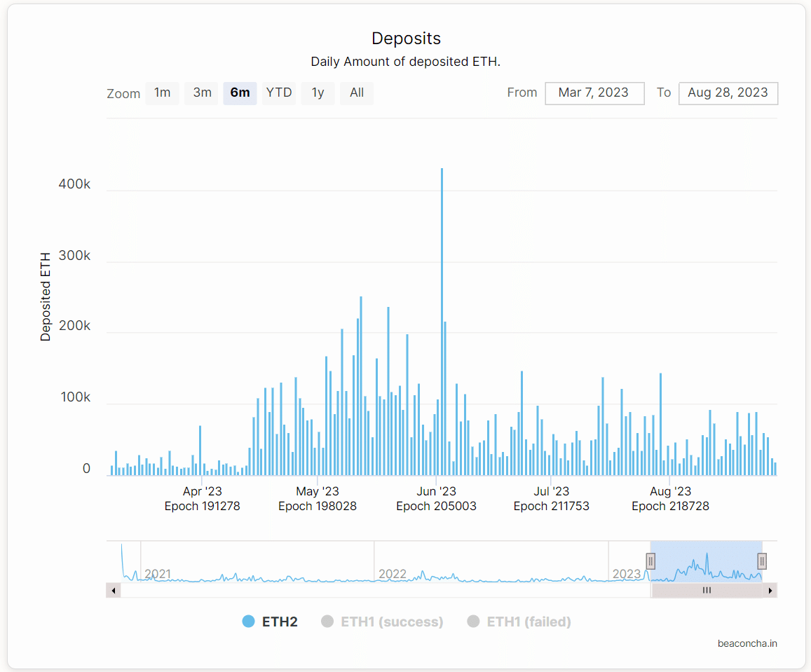The width and height of the screenshot is (811, 672).
Task: Click the scrollbar grip icon
Action: pyautogui.click(x=707, y=590)
